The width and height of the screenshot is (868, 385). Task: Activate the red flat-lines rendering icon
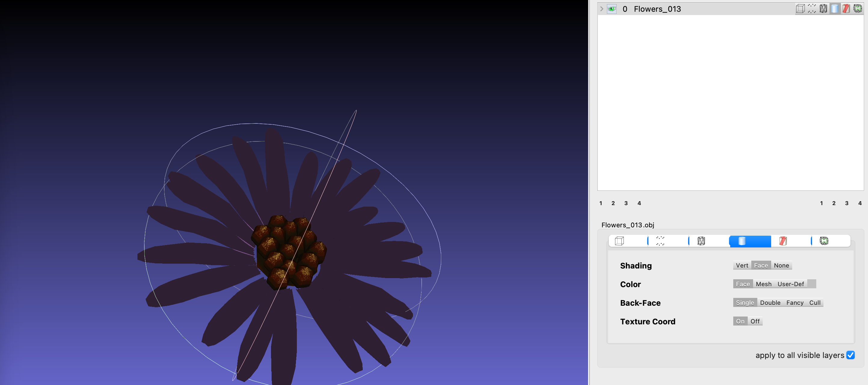pyautogui.click(x=846, y=9)
